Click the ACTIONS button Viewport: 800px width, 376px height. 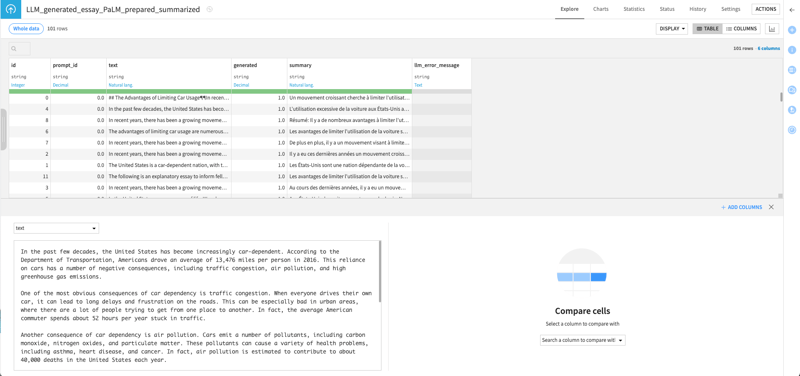coord(765,9)
